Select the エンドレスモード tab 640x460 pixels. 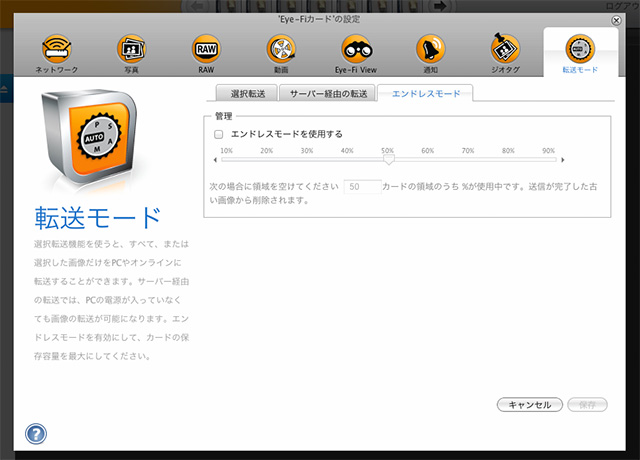click(425, 93)
